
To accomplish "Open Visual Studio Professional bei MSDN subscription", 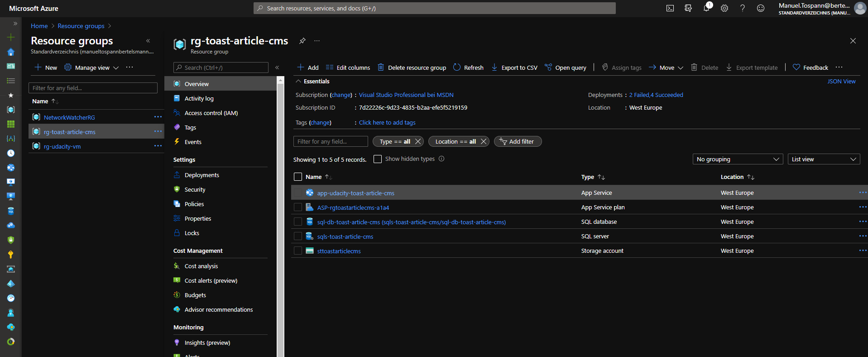I will 406,95.
